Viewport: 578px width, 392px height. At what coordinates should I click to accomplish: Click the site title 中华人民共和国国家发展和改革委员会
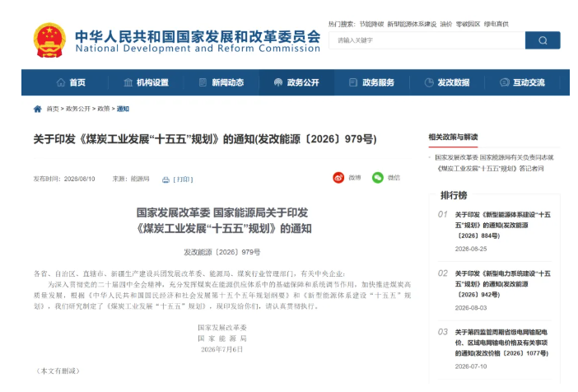click(198, 36)
